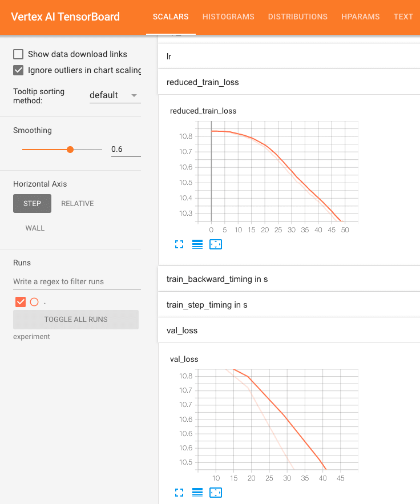
Task: Uncheck the orange run checkbox
Action: (x=20, y=302)
